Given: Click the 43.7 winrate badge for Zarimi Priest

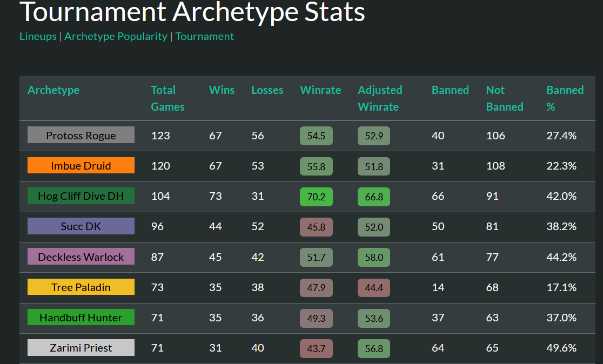Looking at the screenshot, I should coord(316,348).
